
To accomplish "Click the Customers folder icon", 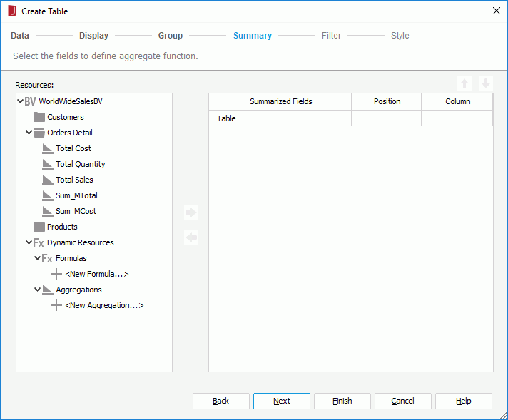I will click(x=39, y=117).
